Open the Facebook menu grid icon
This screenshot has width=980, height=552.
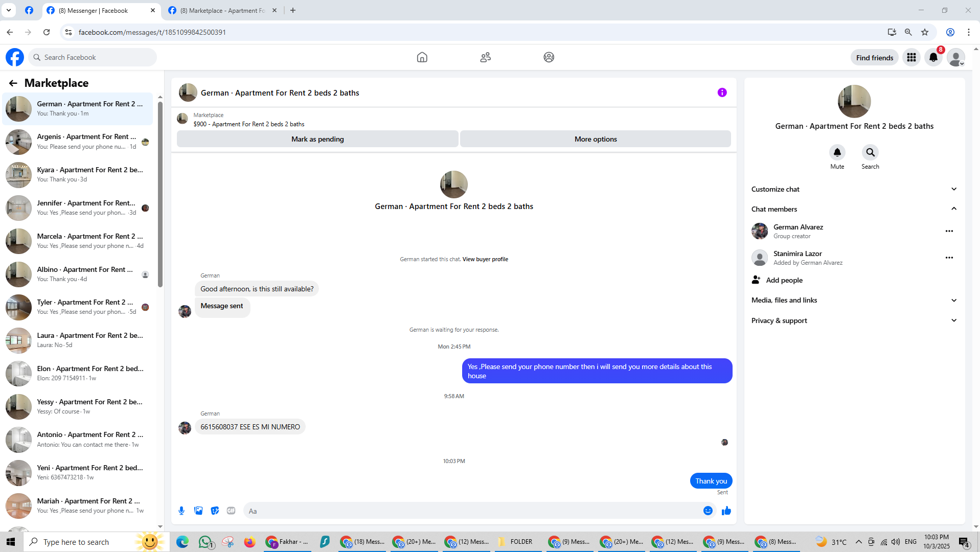click(911, 58)
